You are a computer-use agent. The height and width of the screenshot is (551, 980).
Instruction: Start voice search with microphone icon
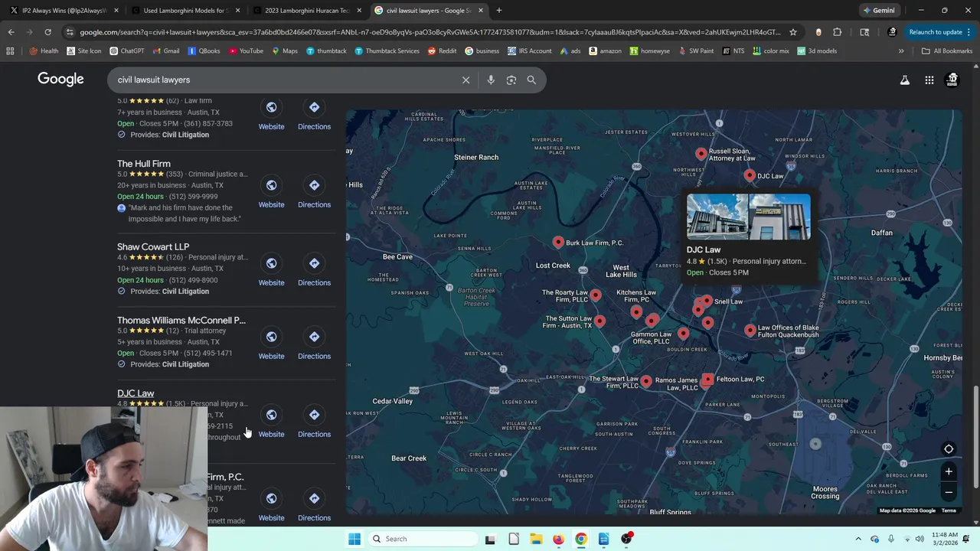pos(491,80)
